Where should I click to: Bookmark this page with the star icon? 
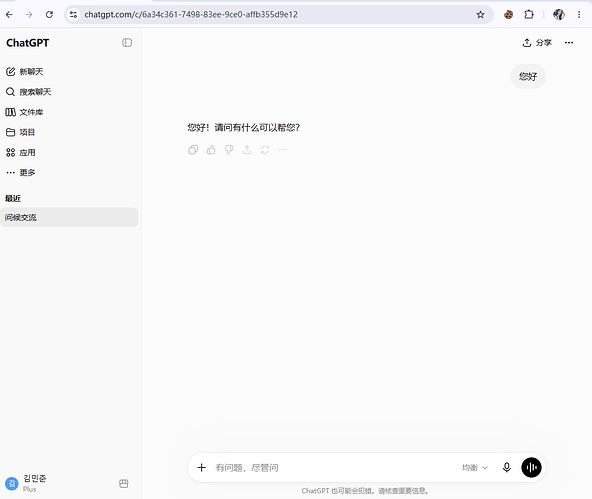coord(480,15)
